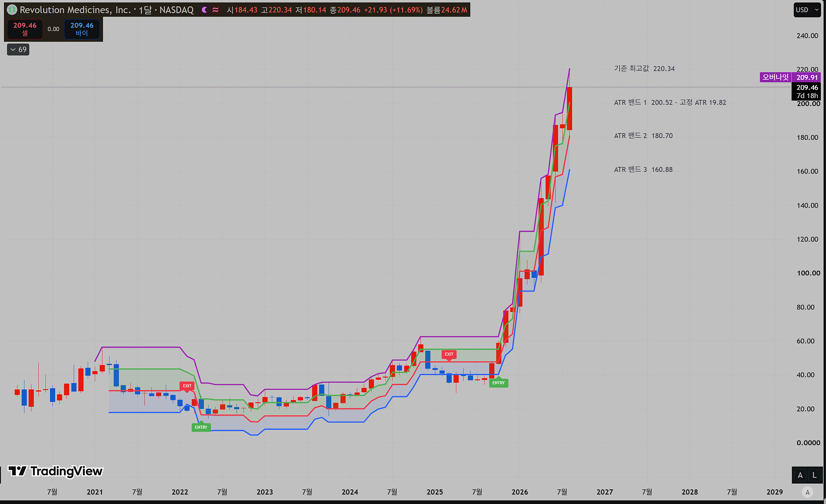This screenshot has height=504, width=826.
Task: Click the 2026 time axis label
Action: pyautogui.click(x=520, y=492)
